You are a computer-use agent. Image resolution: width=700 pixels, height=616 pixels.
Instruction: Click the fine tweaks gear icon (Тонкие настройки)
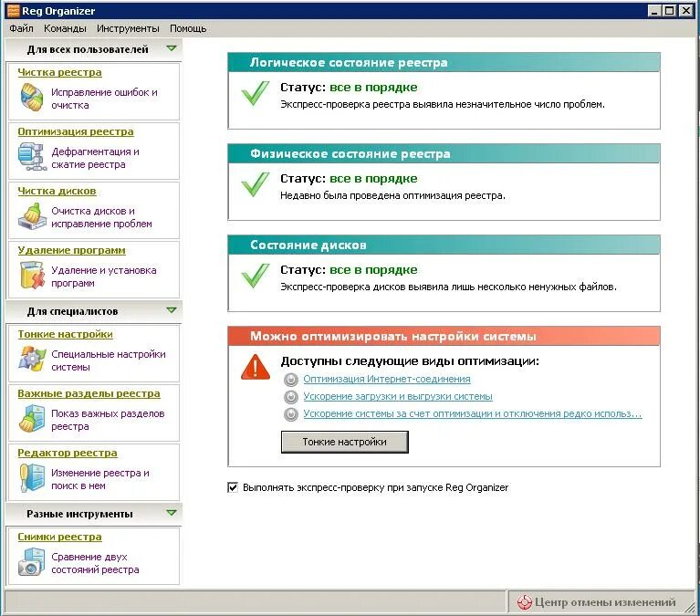tap(32, 359)
